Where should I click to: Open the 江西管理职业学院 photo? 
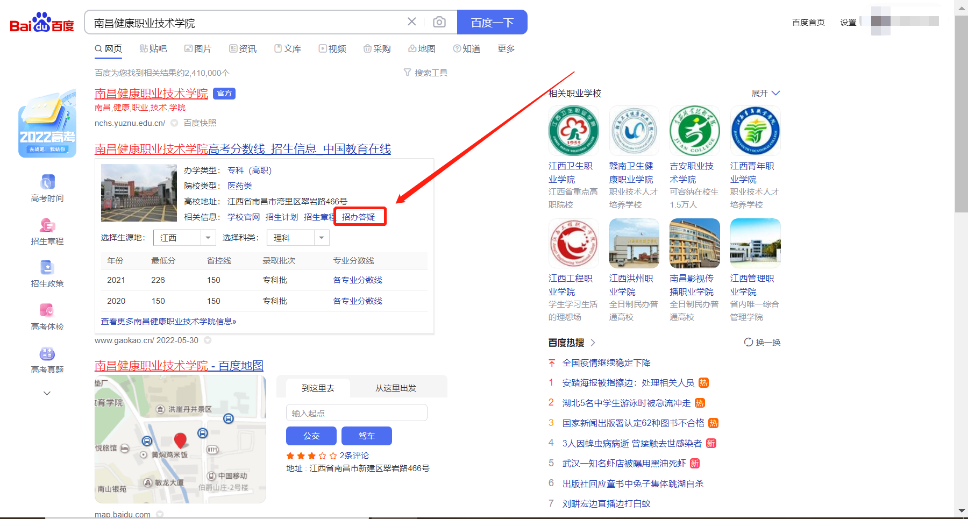(755, 243)
